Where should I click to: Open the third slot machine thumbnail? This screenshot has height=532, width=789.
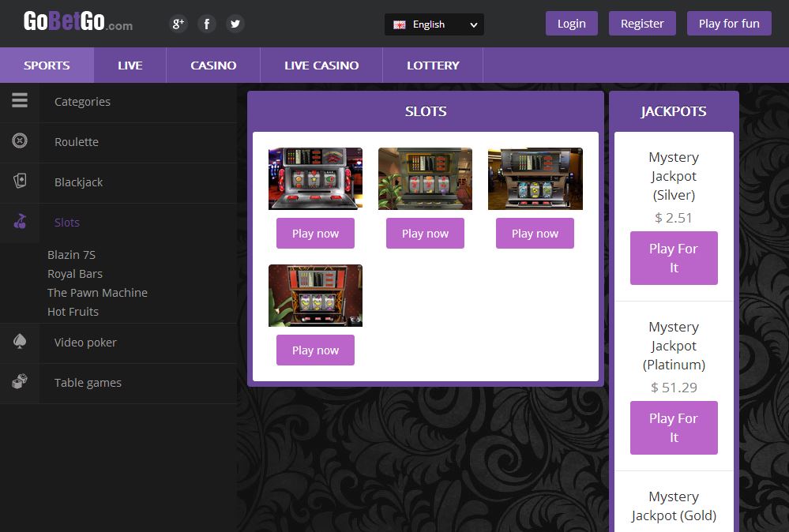tap(535, 178)
